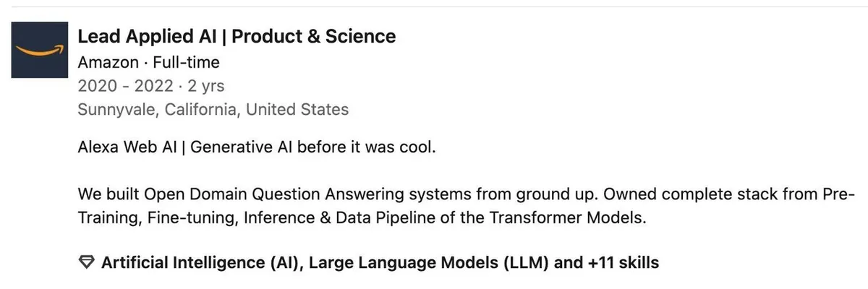Click the skills diamond icon

pos(86,263)
